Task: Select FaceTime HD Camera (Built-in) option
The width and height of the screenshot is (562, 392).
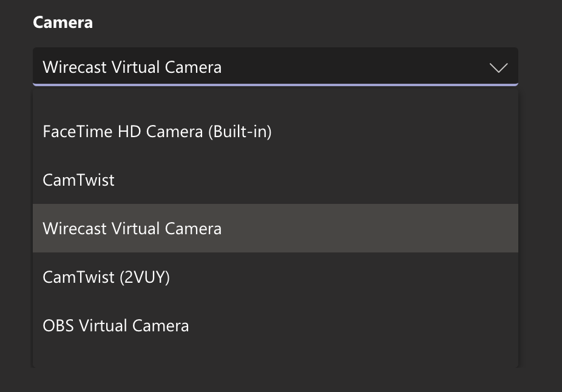Action: (x=157, y=131)
